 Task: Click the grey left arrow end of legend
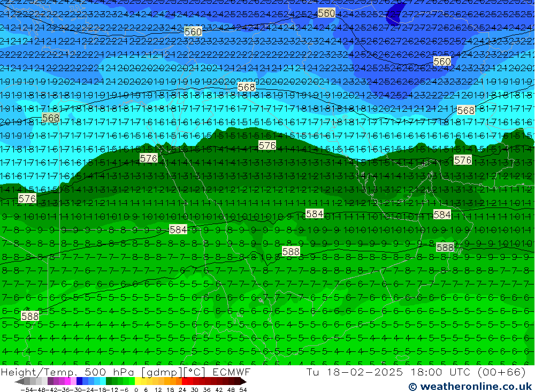[x=19, y=381]
